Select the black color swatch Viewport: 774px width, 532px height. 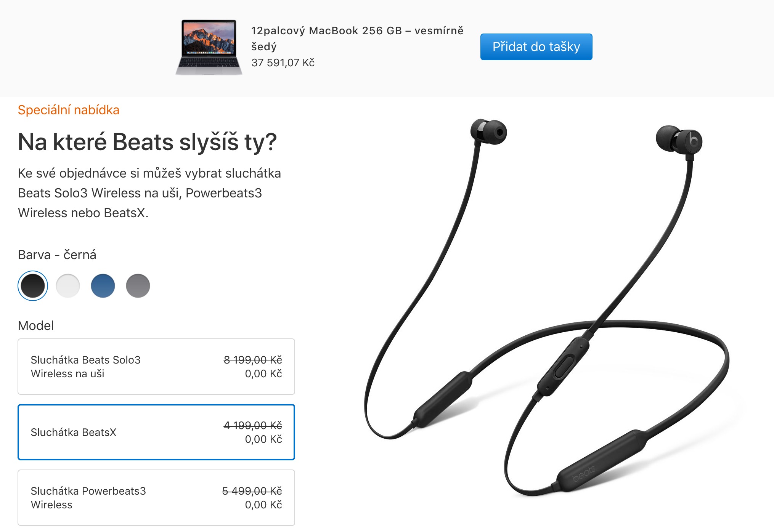(33, 286)
